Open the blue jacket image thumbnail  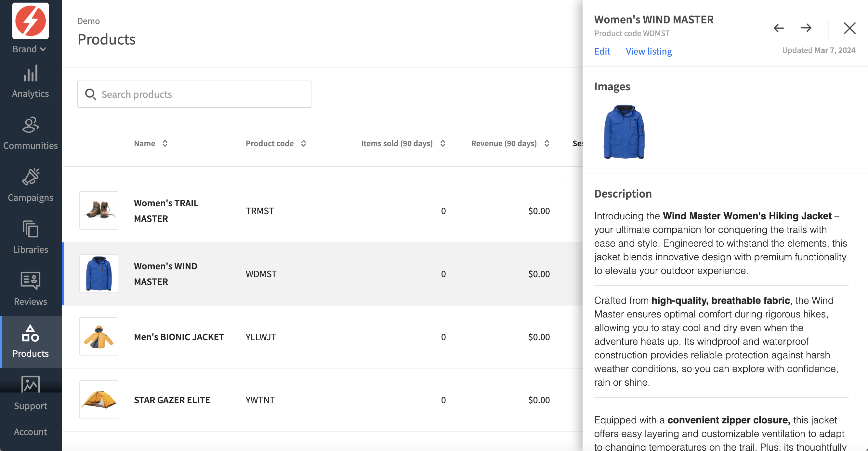pos(624,132)
